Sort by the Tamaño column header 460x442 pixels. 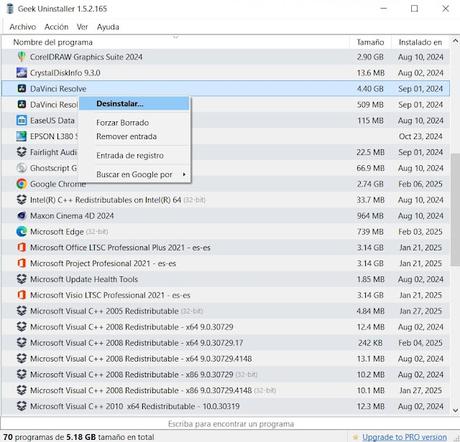point(370,42)
